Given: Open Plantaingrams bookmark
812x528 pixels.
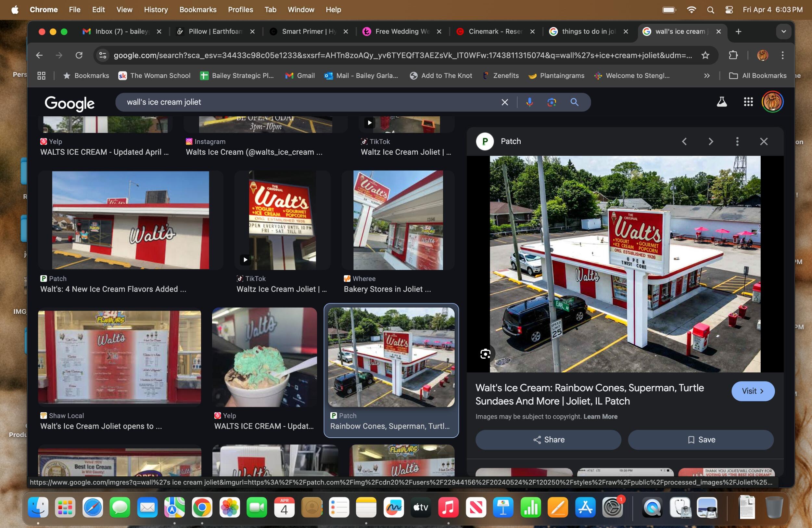Looking at the screenshot, I should (x=556, y=75).
